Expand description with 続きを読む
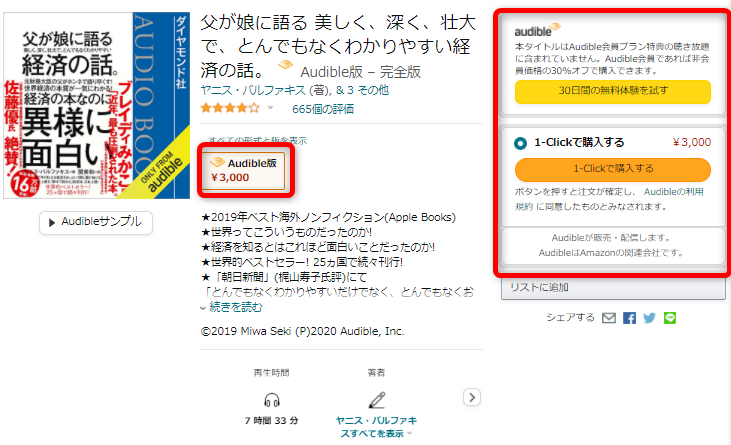The image size is (731, 445). pyautogui.click(x=235, y=307)
